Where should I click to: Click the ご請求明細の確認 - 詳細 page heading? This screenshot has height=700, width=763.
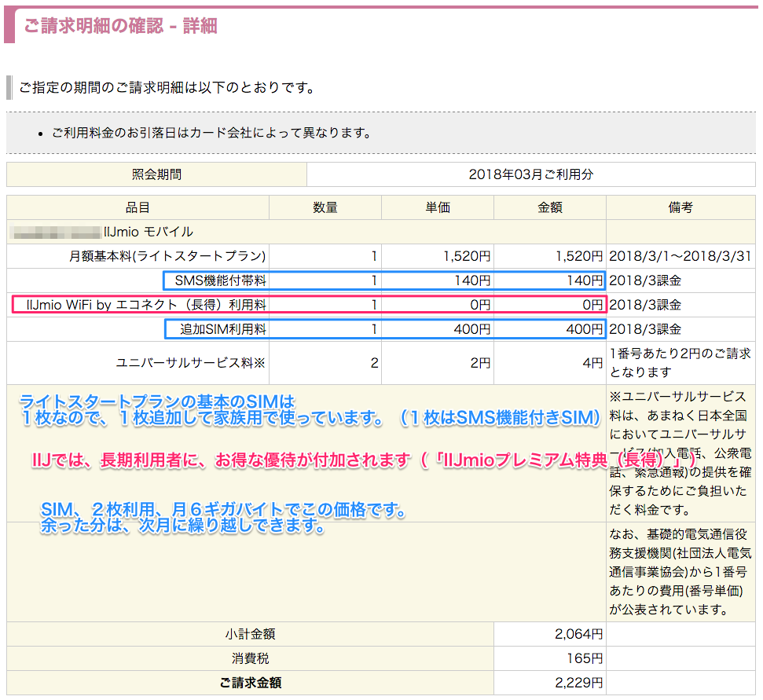point(120,26)
